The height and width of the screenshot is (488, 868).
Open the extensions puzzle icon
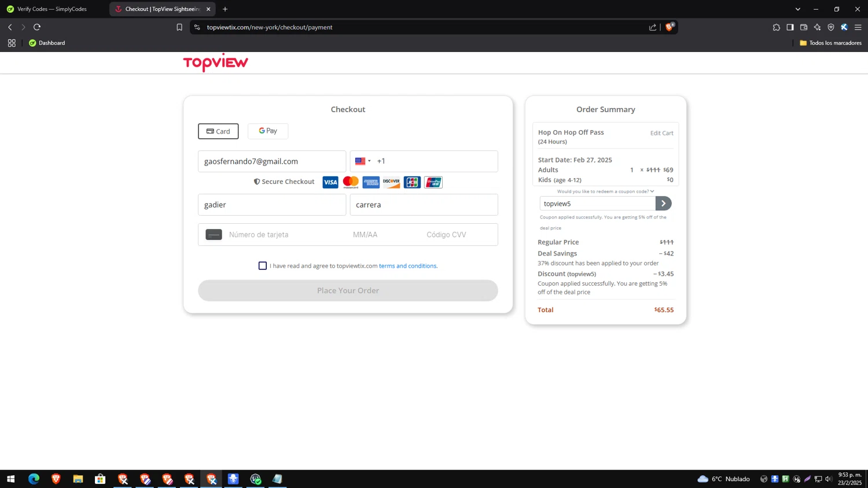click(x=777, y=27)
